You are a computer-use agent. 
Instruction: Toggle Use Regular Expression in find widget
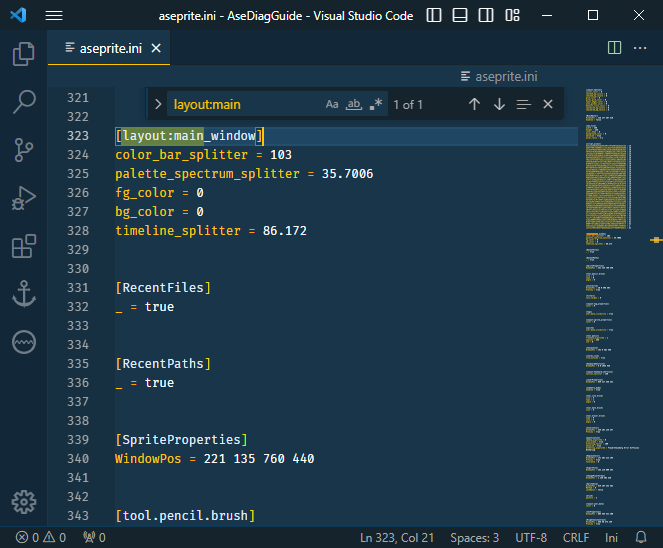(x=376, y=104)
